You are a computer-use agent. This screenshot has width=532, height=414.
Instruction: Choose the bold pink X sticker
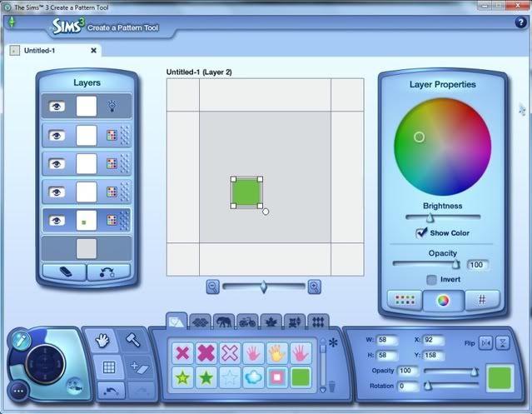click(x=205, y=353)
